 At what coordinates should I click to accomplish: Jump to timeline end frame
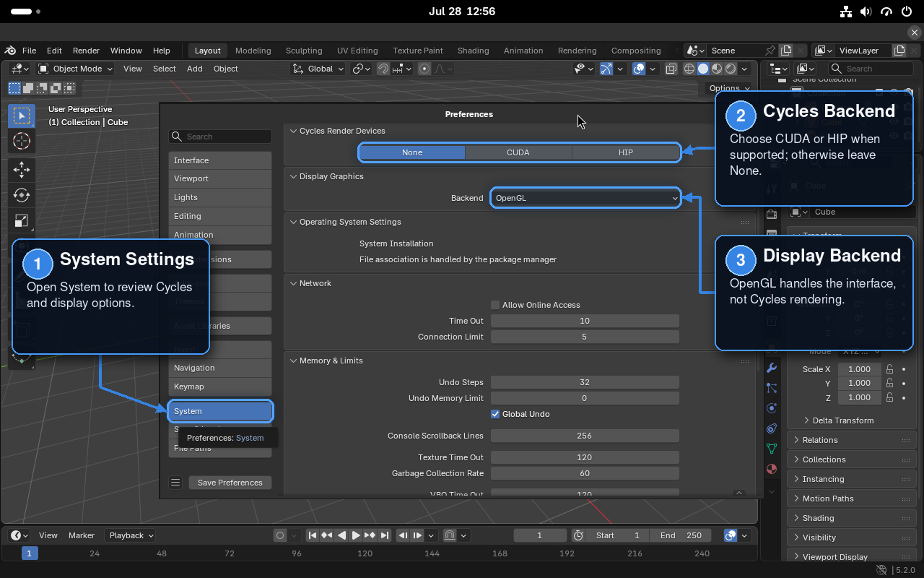pyautogui.click(x=385, y=535)
